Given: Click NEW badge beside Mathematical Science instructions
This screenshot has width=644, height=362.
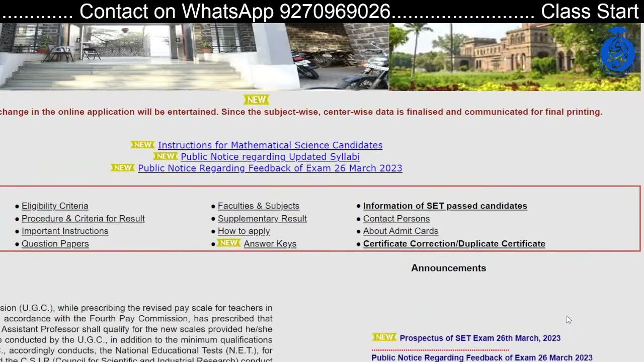Looking at the screenshot, I should 143,145.
